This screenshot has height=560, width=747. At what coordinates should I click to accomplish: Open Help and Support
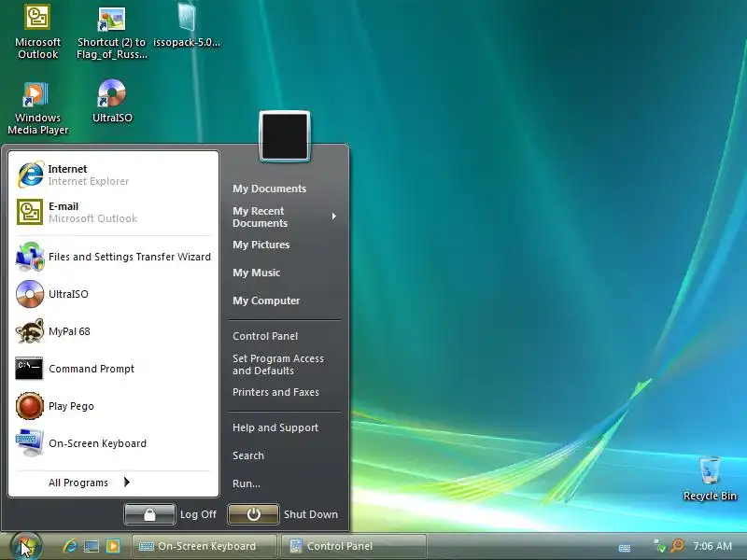(x=275, y=427)
